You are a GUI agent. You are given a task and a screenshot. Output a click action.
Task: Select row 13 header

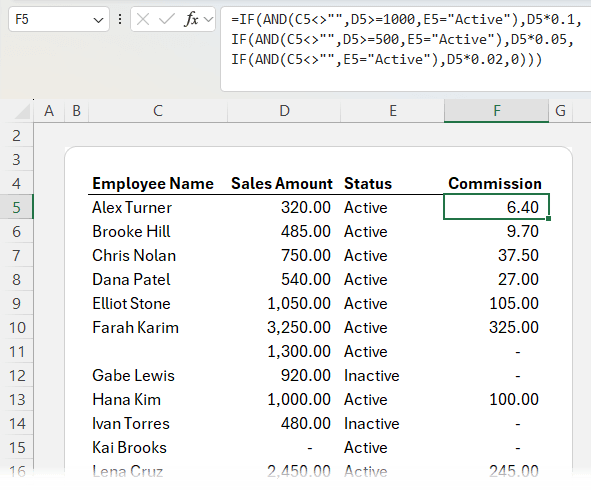click(x=17, y=400)
